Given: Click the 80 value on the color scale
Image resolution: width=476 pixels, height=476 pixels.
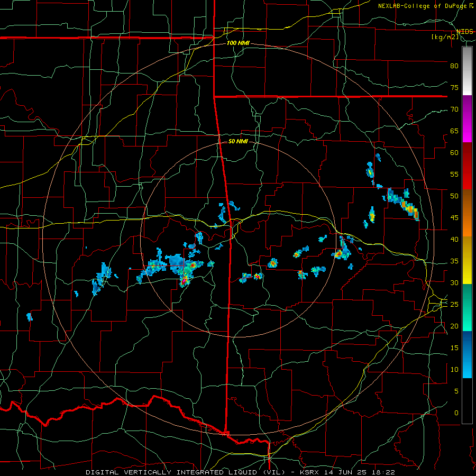Looking at the screenshot, I should tap(454, 66).
